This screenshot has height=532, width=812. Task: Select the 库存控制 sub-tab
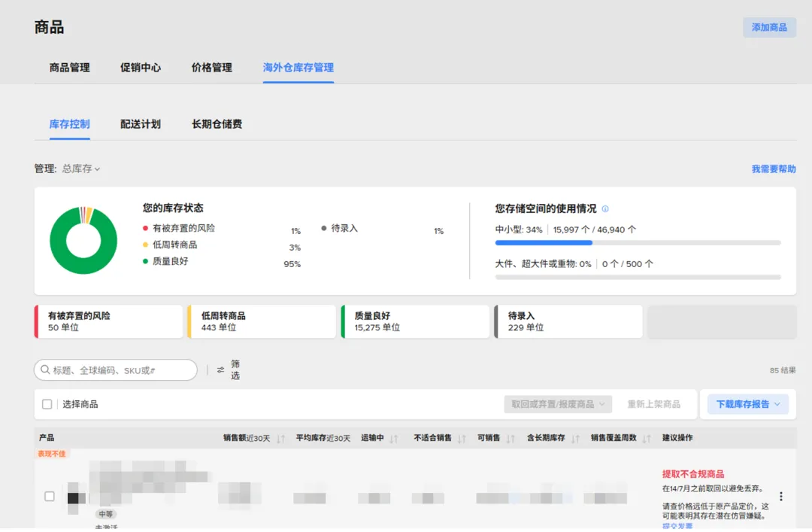69,124
